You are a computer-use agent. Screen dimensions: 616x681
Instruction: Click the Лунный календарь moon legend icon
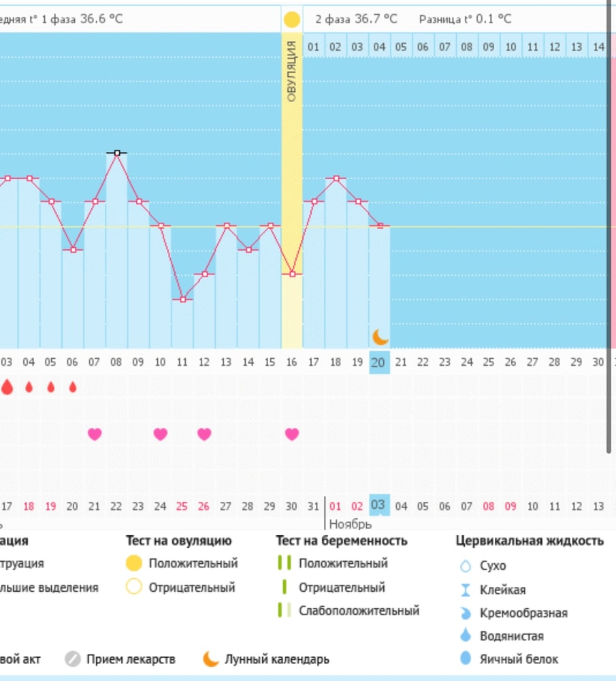[211, 659]
